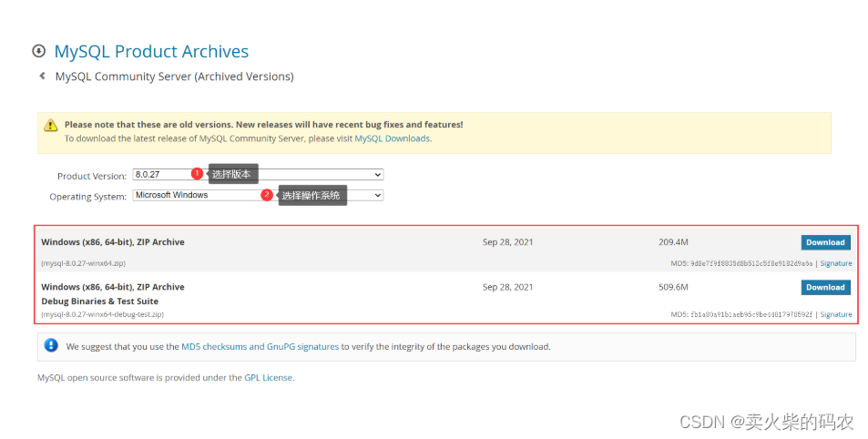Screen dimensions: 868x439
Task: Click the back chevron before MySQL Community Server
Action: [x=42, y=76]
